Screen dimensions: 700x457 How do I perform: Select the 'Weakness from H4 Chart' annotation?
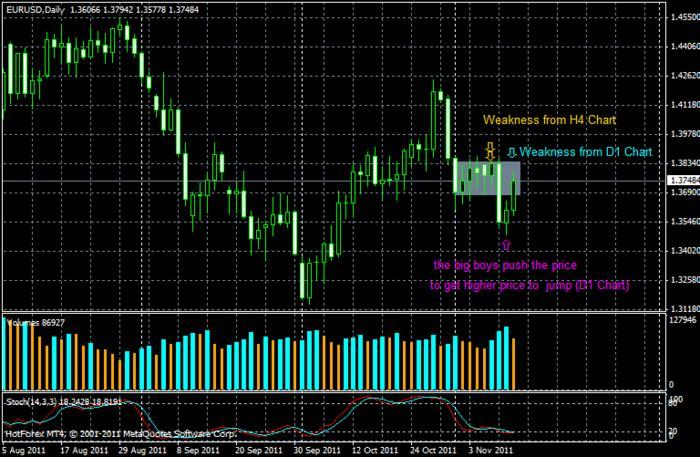pos(550,120)
